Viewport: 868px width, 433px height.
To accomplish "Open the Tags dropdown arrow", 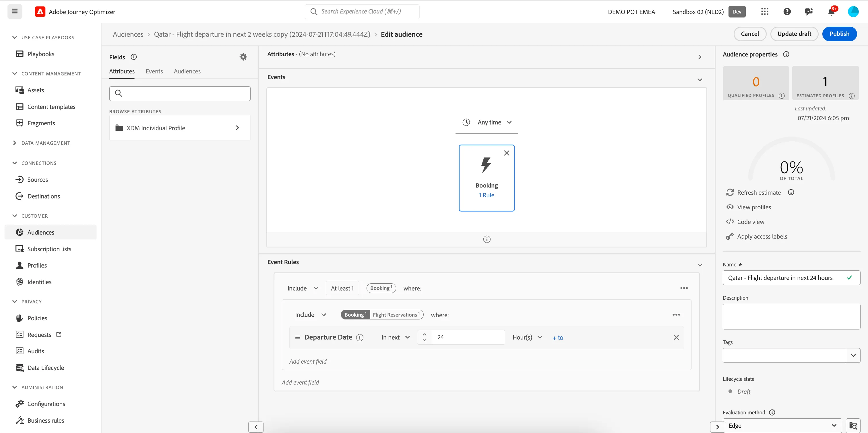I will pyautogui.click(x=853, y=355).
